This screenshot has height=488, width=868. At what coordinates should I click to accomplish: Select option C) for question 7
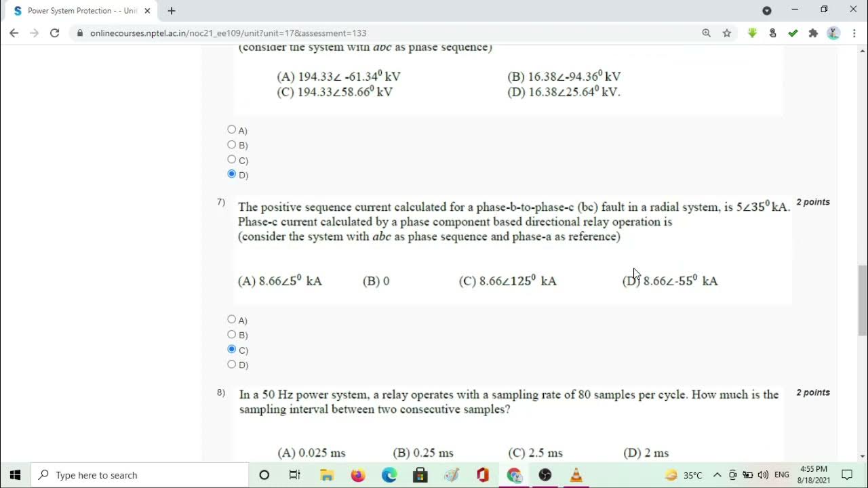232,349
